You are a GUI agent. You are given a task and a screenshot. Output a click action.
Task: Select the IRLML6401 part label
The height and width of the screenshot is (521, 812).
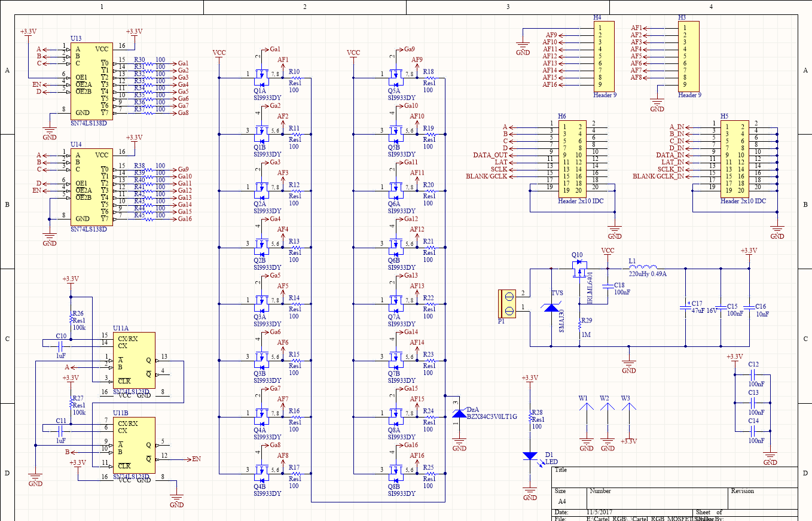[x=590, y=287]
